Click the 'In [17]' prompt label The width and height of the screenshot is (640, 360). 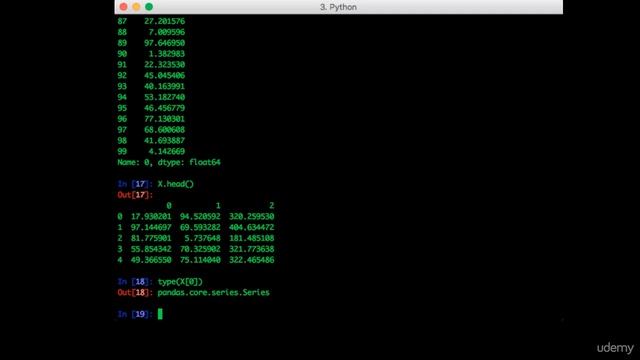[x=134, y=184]
